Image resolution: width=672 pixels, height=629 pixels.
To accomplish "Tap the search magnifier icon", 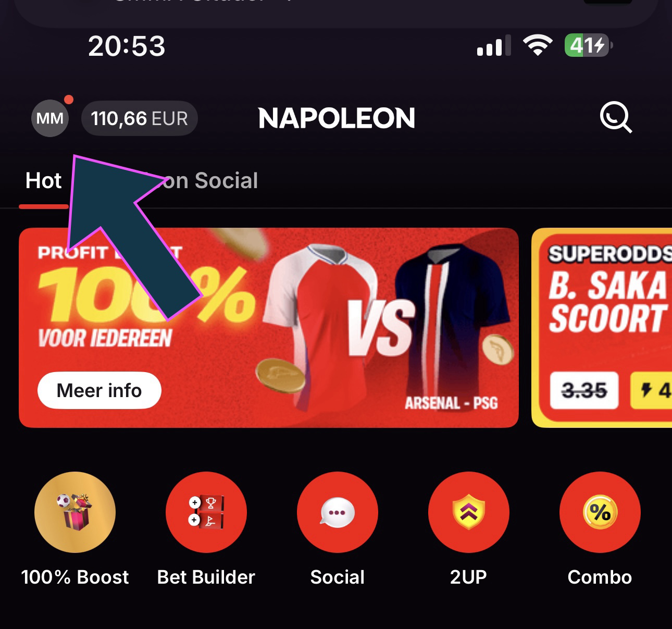I will [x=616, y=117].
